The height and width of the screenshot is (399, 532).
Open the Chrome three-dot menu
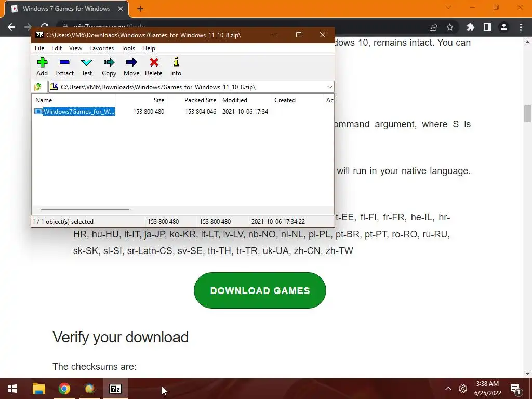(521, 27)
